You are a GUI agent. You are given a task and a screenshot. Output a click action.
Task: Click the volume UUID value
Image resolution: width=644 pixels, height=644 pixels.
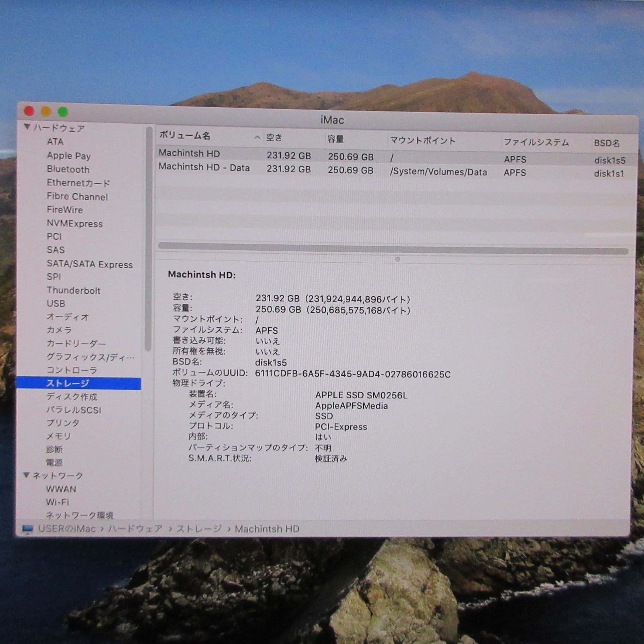(x=353, y=374)
